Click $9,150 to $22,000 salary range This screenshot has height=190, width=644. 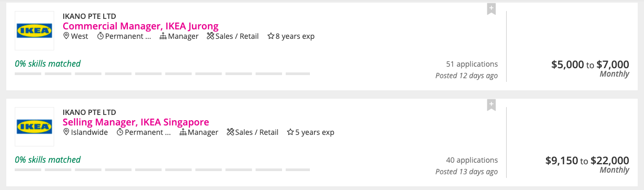[587, 161]
